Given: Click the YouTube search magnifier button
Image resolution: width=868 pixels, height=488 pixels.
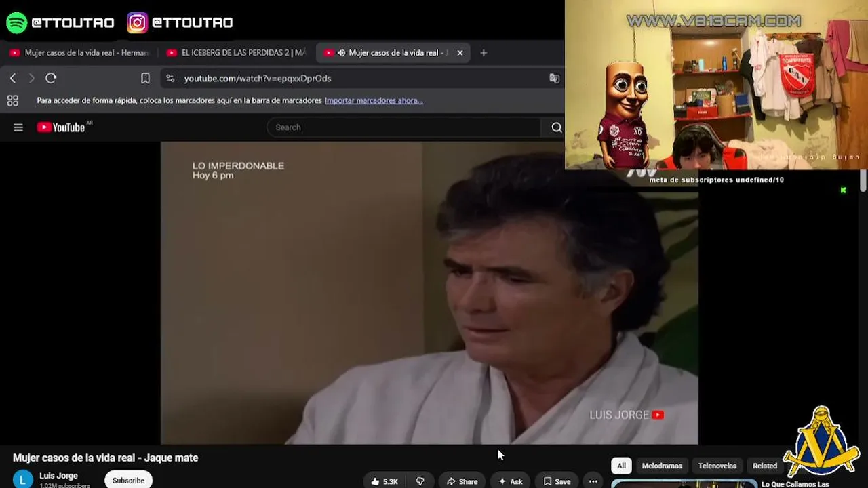Looking at the screenshot, I should tap(557, 127).
